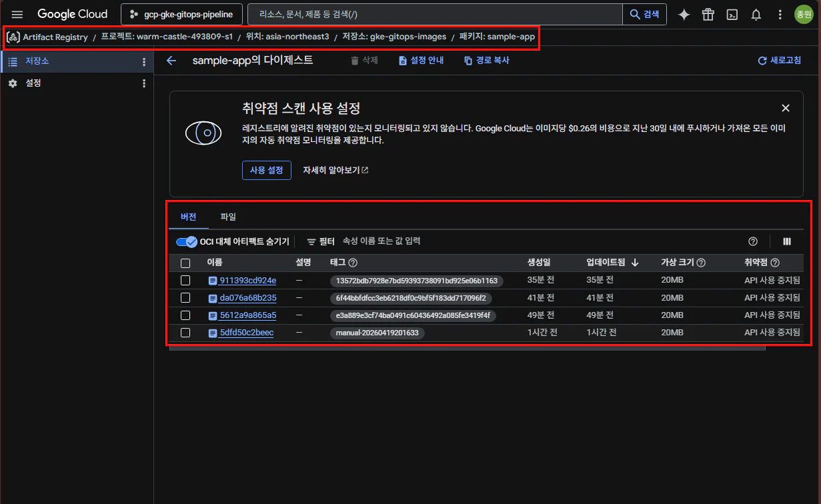
Task: Sort by 업데이트됨 column arrow
Action: point(635,263)
